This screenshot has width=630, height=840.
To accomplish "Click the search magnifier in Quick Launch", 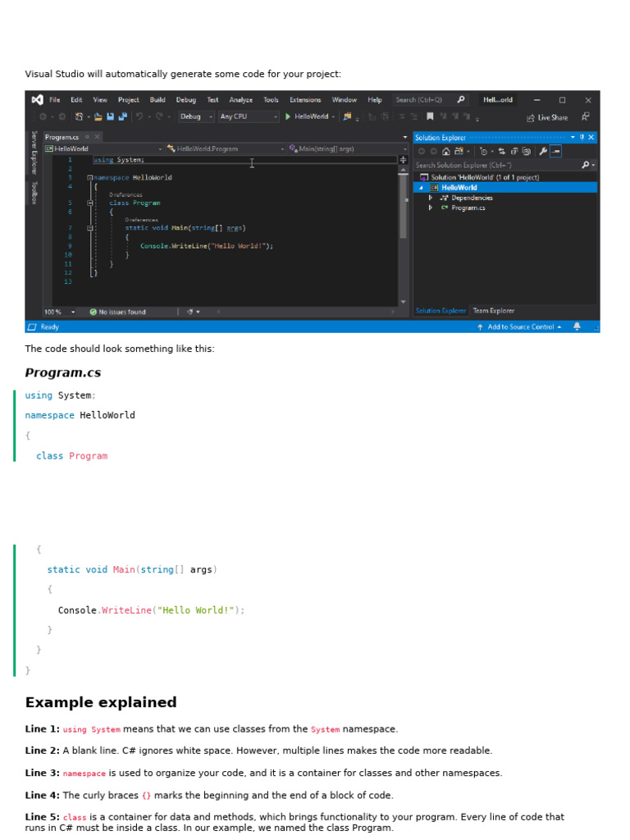I will click(x=461, y=99).
